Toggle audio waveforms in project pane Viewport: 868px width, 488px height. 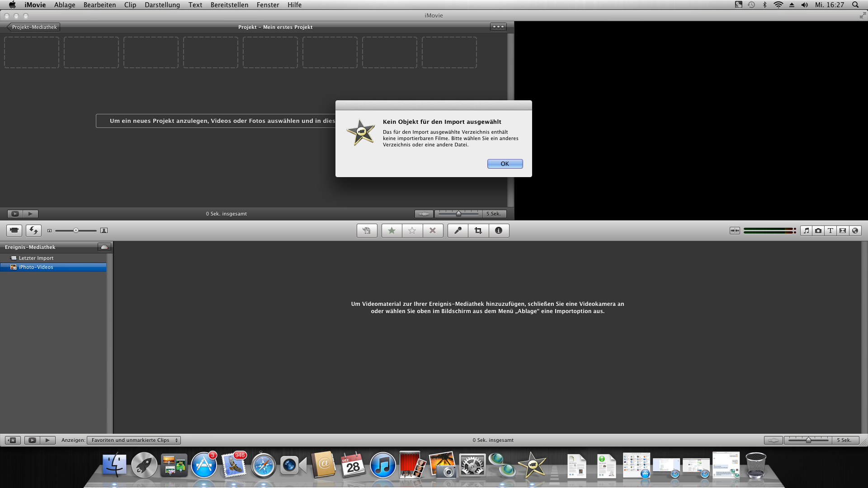(424, 214)
